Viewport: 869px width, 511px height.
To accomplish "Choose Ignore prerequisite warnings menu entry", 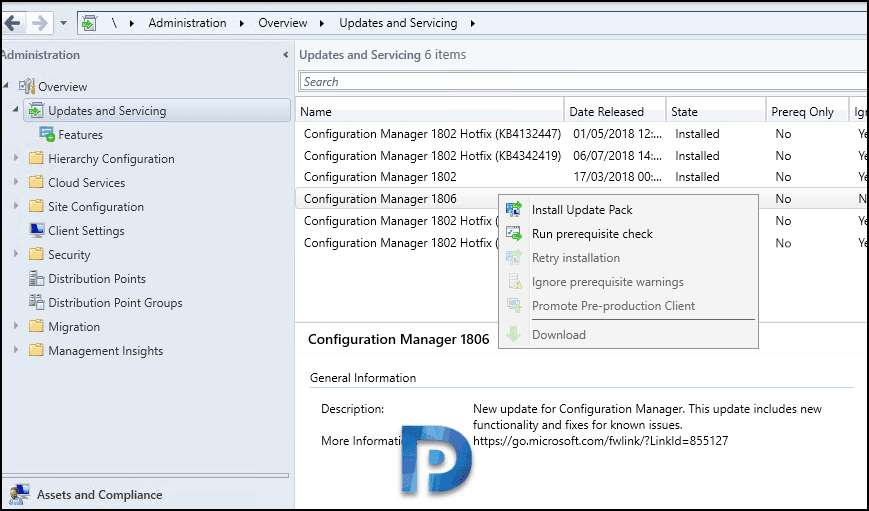I will [628, 282].
